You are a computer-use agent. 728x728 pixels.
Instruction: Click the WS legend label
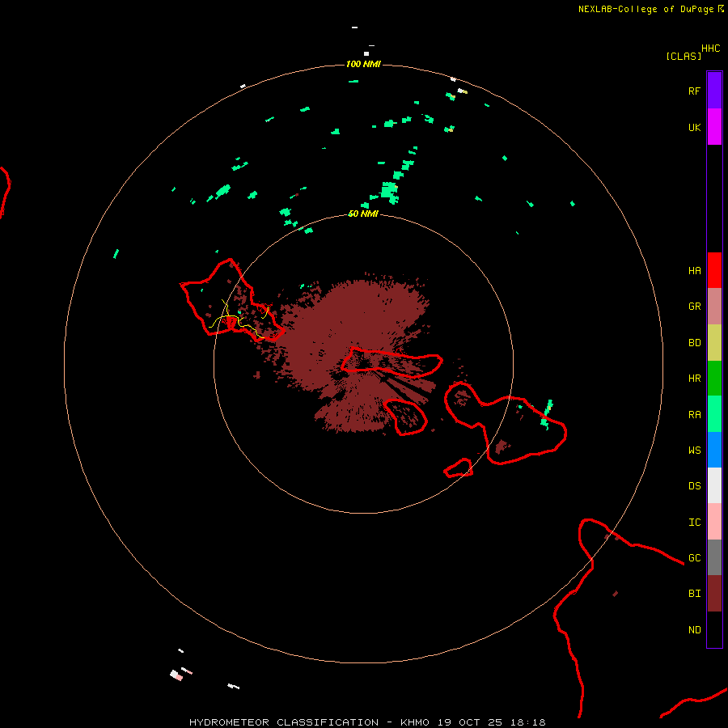694,450
